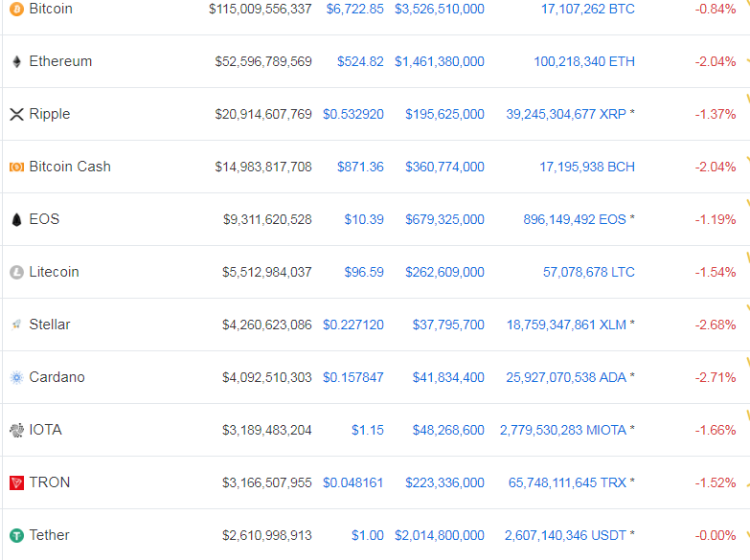Viewport: 750px width, 560px height.
Task: Click supply 57,078,678 LTC
Action: [x=589, y=272]
